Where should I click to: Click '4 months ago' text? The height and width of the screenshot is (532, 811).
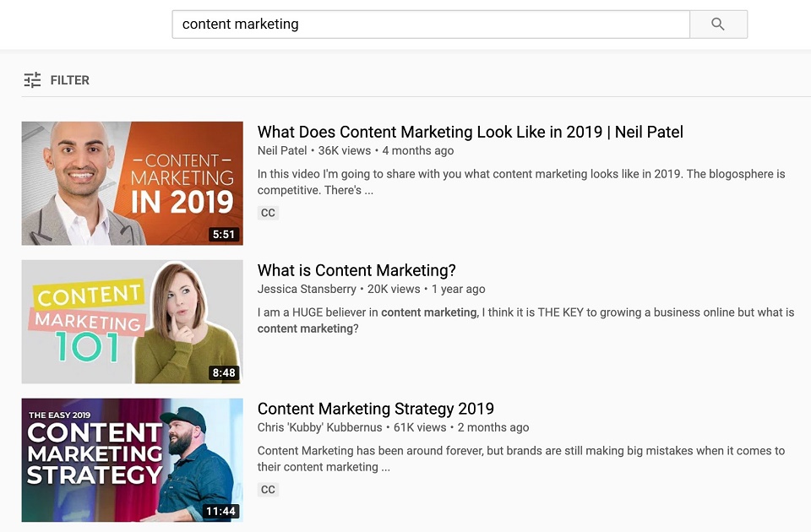tap(418, 150)
